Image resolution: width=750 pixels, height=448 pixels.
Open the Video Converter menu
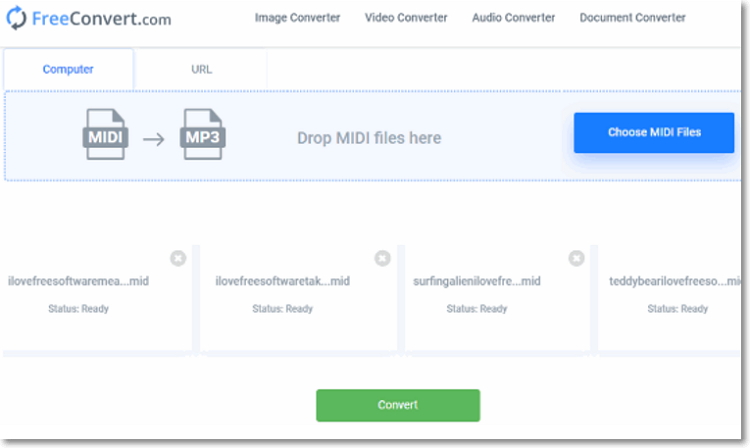(x=406, y=18)
